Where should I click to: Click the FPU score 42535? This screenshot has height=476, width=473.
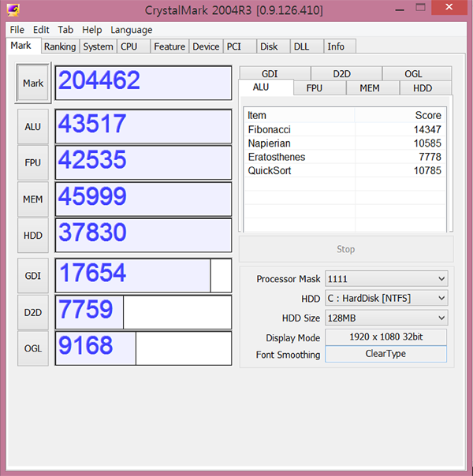pyautogui.click(x=143, y=162)
